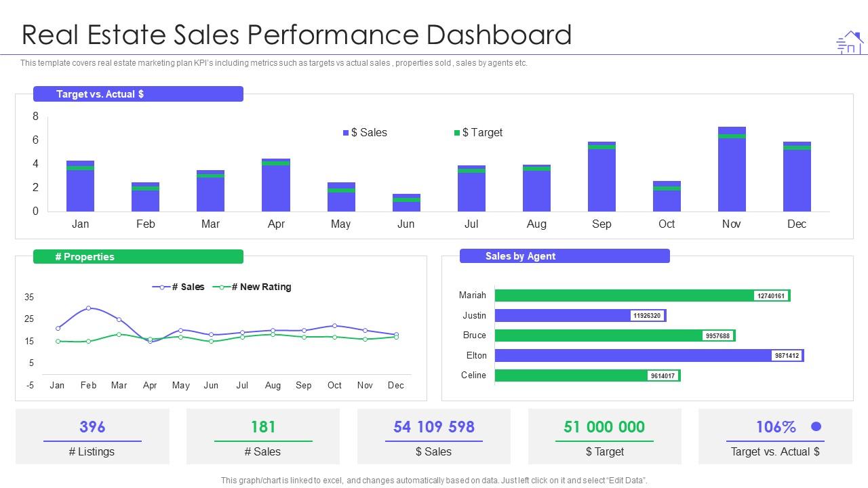Click the green $ Target legend swatch

pos(457,133)
